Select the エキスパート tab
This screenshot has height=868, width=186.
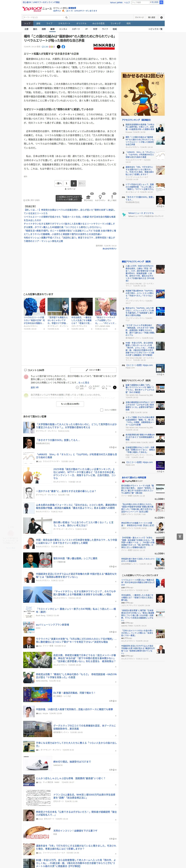64,24
